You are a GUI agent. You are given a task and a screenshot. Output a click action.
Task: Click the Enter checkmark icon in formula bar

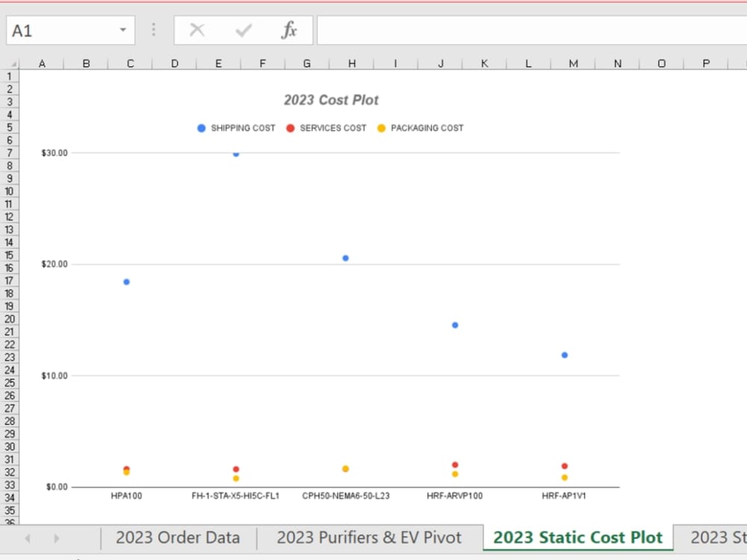(x=244, y=31)
